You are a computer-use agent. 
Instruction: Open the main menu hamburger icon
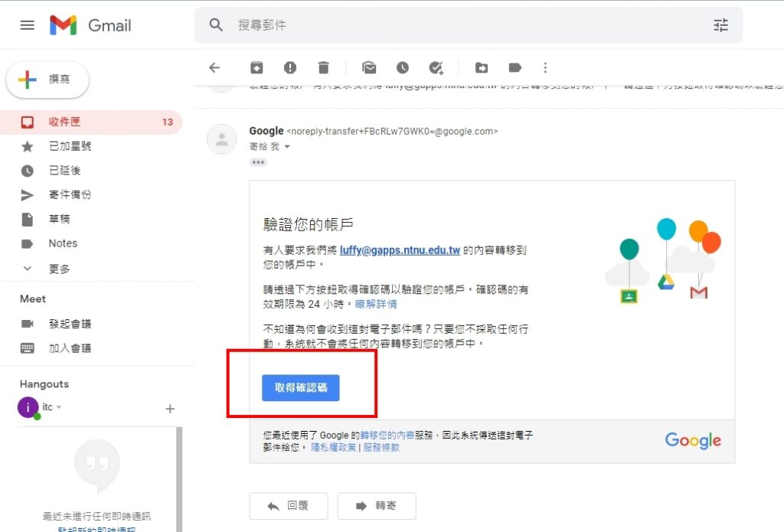[x=27, y=25]
